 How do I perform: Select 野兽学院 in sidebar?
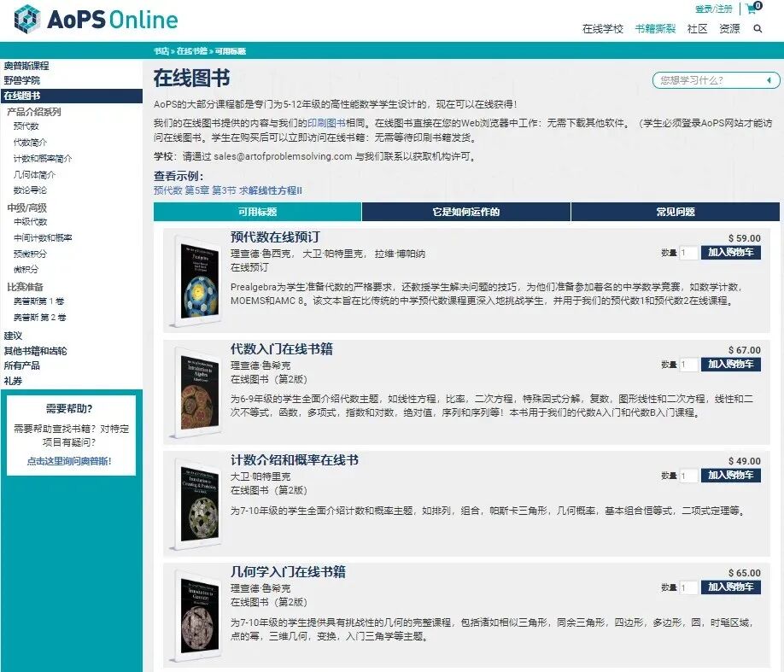pyautogui.click(x=21, y=80)
